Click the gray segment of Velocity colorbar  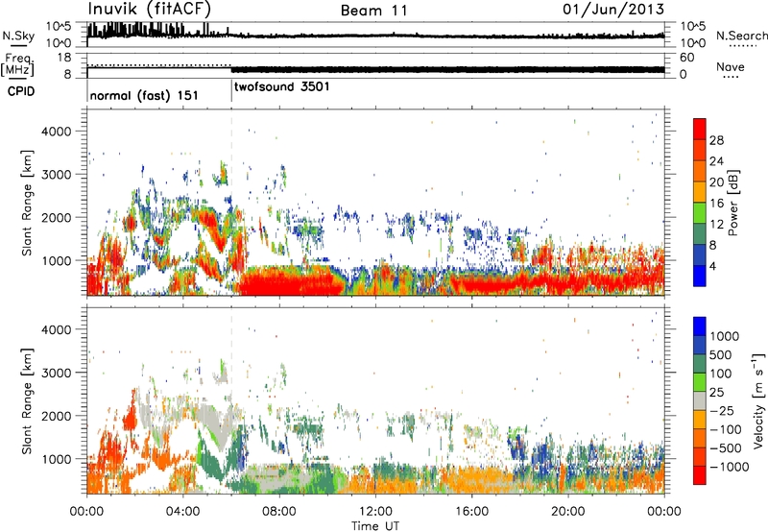[x=700, y=400]
